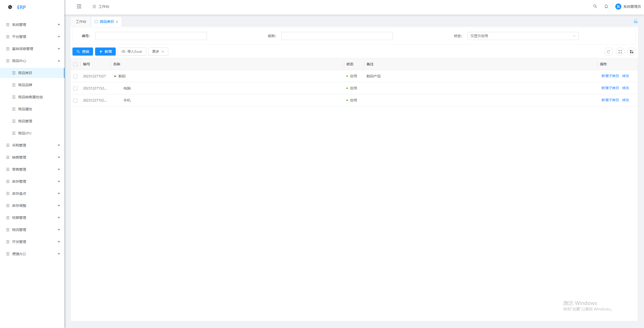Open the 库存盘点 menu
The height and width of the screenshot is (328, 644).
click(32, 194)
